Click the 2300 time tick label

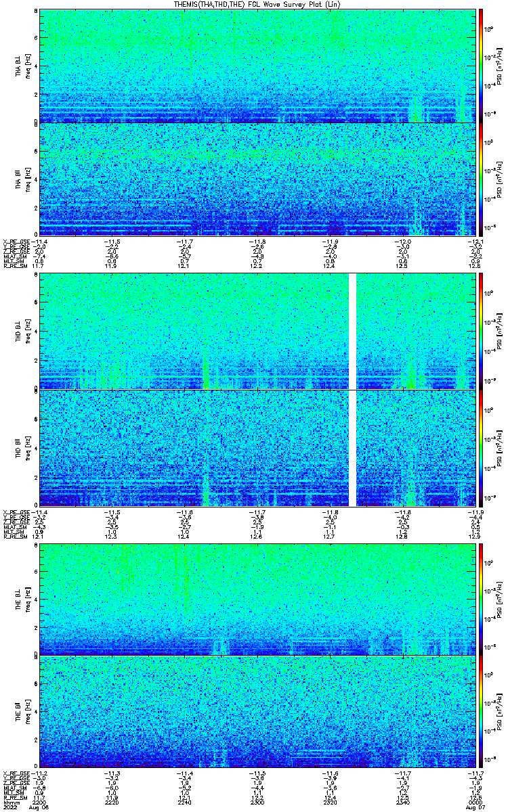click(x=258, y=803)
